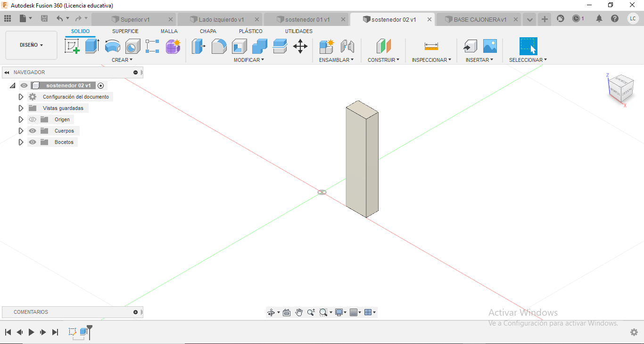Viewport: 644px width, 344px height.
Task: Select the extrude feature in timeline
Action: click(x=83, y=331)
